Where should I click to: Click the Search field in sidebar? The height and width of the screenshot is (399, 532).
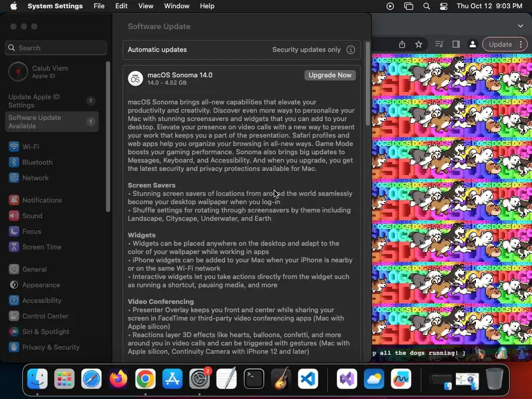click(x=56, y=48)
